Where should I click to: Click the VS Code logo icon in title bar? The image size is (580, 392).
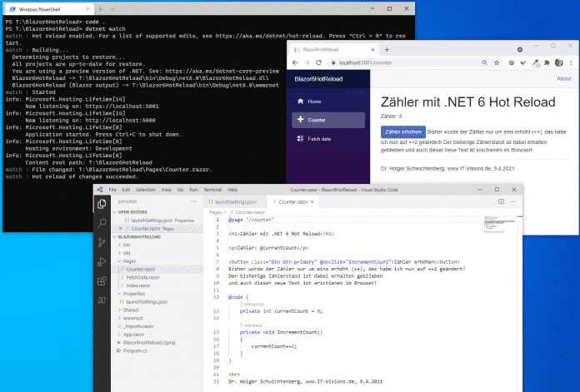(x=100, y=190)
